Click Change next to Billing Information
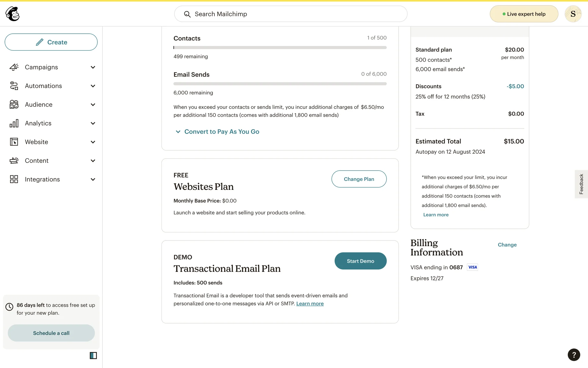This screenshot has width=588, height=368. pos(507,245)
